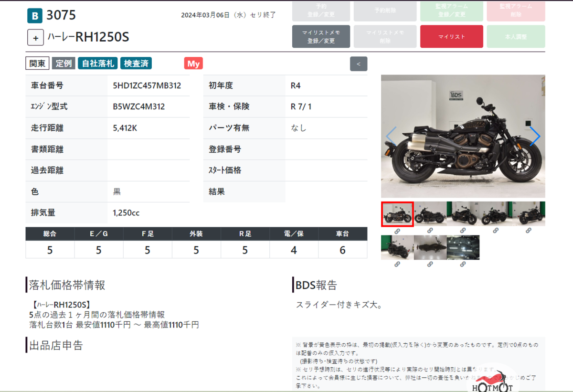
Task: Click the red マイリスト button
Action: (x=452, y=37)
